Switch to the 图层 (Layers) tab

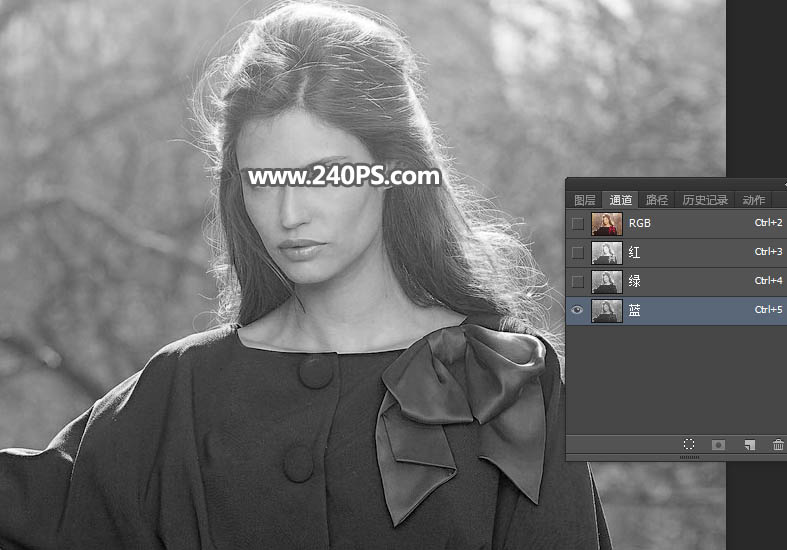click(x=585, y=200)
